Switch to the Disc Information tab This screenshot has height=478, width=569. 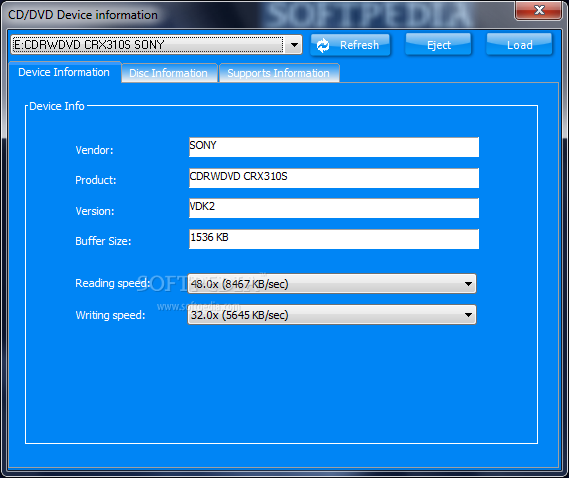click(x=169, y=73)
